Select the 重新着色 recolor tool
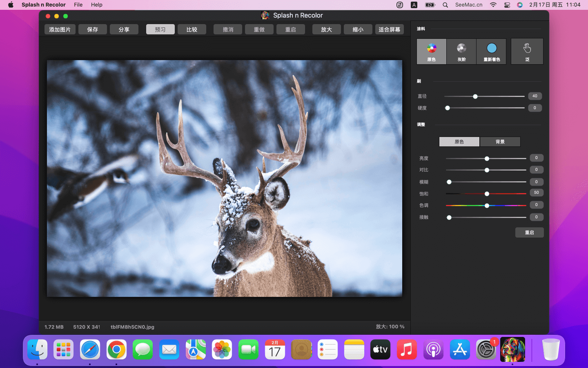This screenshot has width=588, height=368. tap(492, 51)
